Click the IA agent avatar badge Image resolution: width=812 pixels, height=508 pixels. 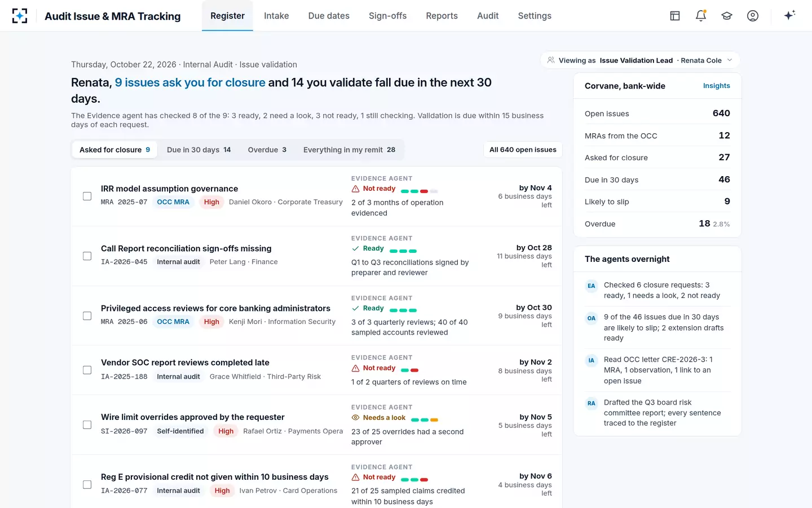[592, 360]
